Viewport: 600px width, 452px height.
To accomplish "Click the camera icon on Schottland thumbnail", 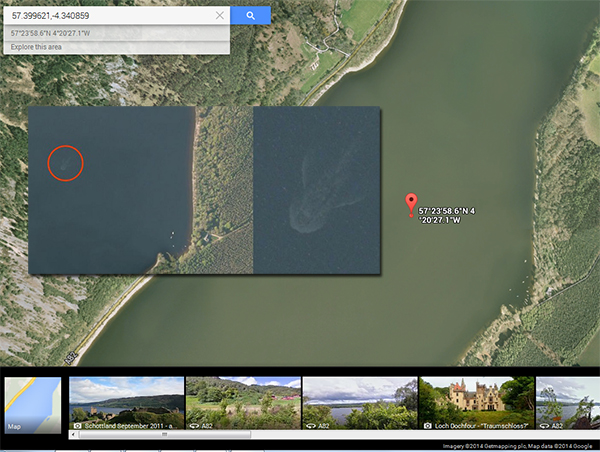I will 77,426.
